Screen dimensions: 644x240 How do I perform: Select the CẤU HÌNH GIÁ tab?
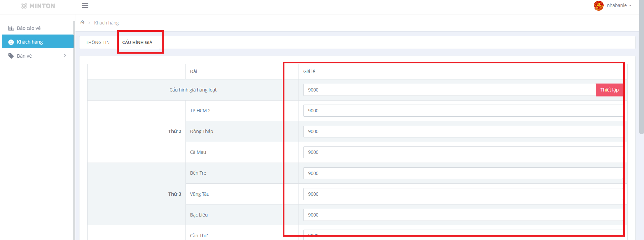(137, 42)
